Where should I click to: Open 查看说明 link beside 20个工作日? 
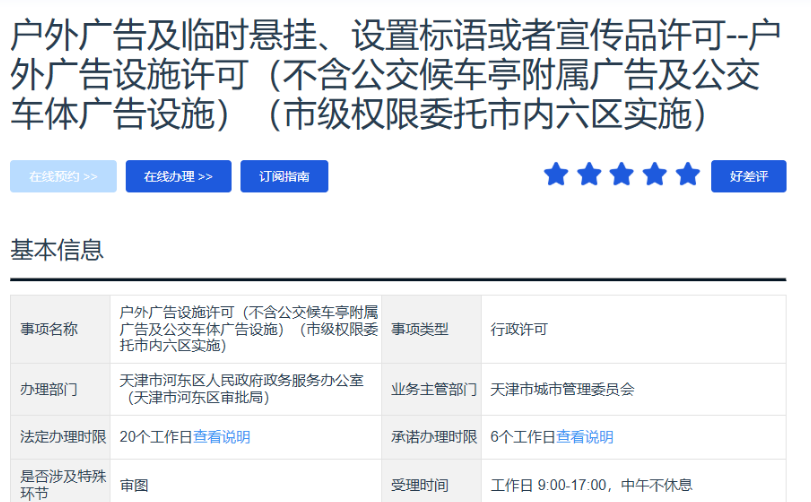pyautogui.click(x=222, y=437)
